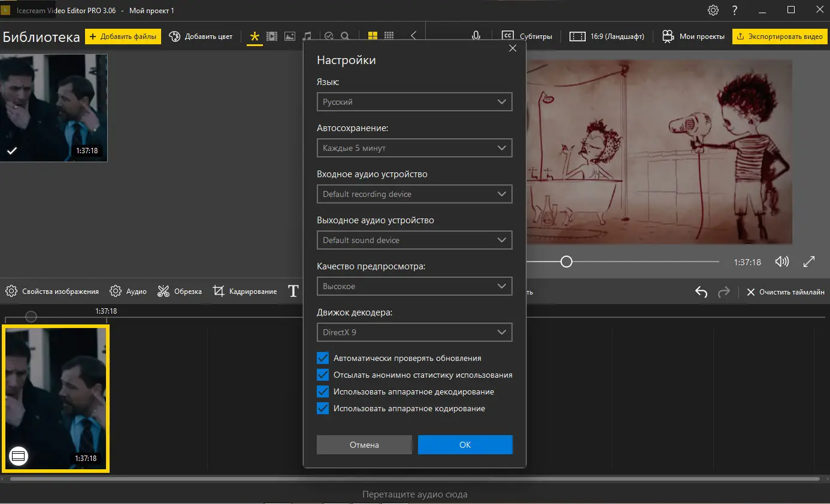Disable Отсылать анонимно статистику использования
Viewport: 830px width, 504px height.
[323, 375]
